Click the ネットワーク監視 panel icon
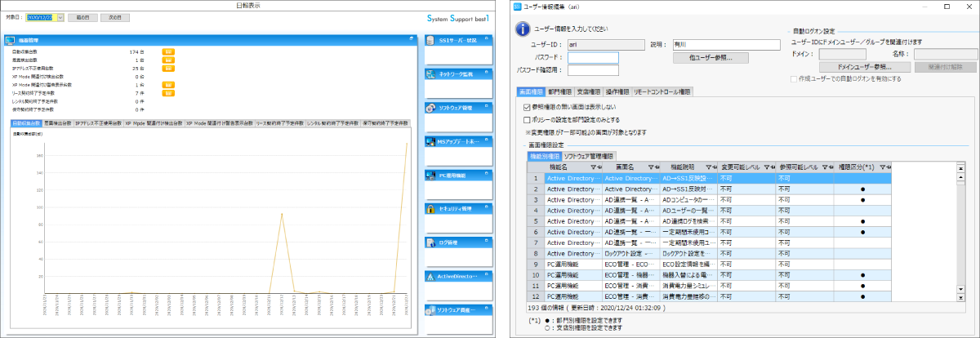 pyautogui.click(x=431, y=74)
